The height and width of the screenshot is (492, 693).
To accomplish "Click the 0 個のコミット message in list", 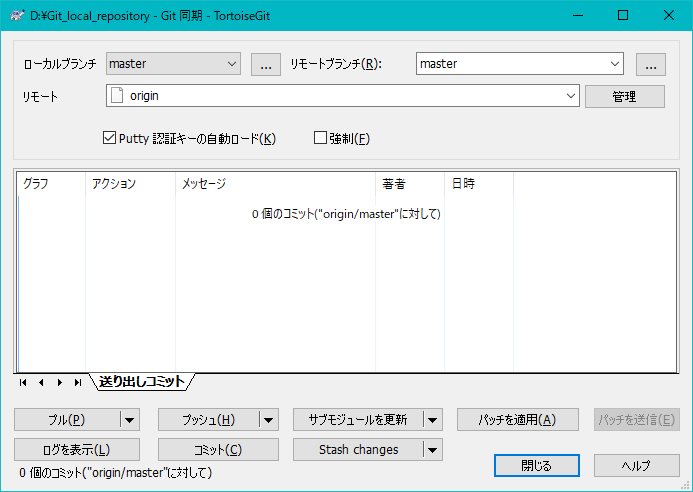I will pos(346,214).
